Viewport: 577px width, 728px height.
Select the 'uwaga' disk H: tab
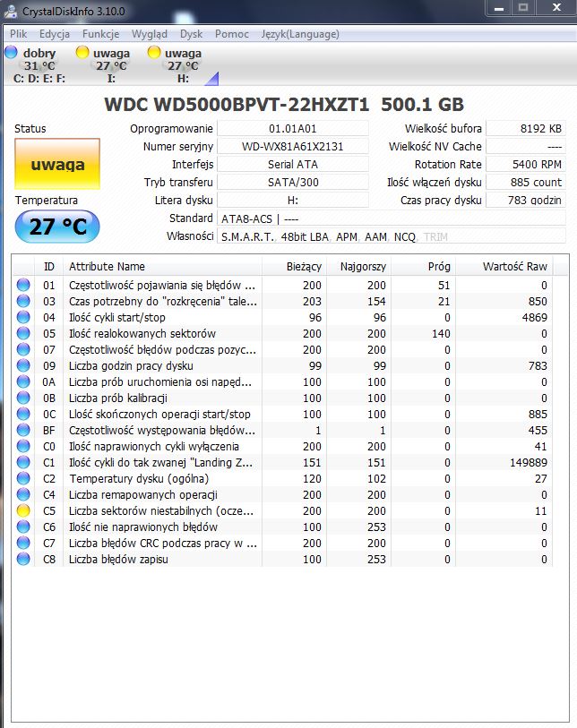pyautogui.click(x=179, y=65)
